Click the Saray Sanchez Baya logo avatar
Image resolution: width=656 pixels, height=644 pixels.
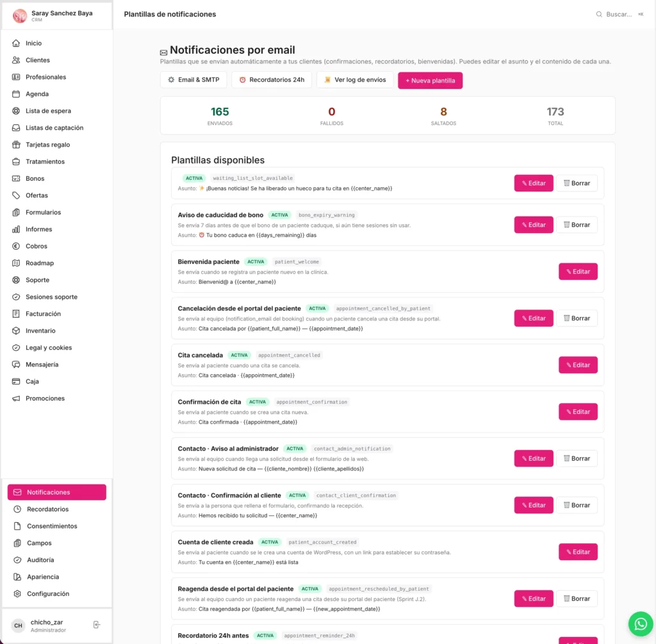20,16
